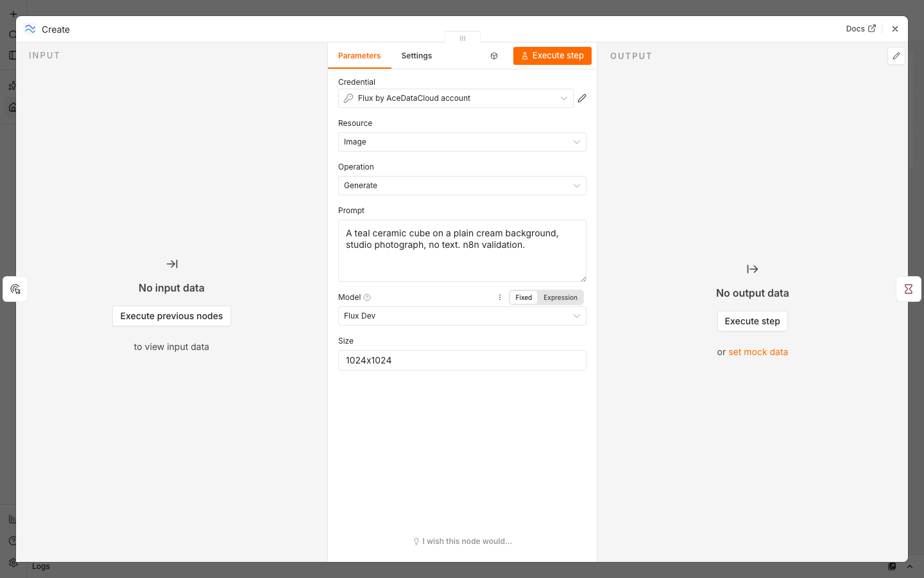Select the Parameters tab

359,56
